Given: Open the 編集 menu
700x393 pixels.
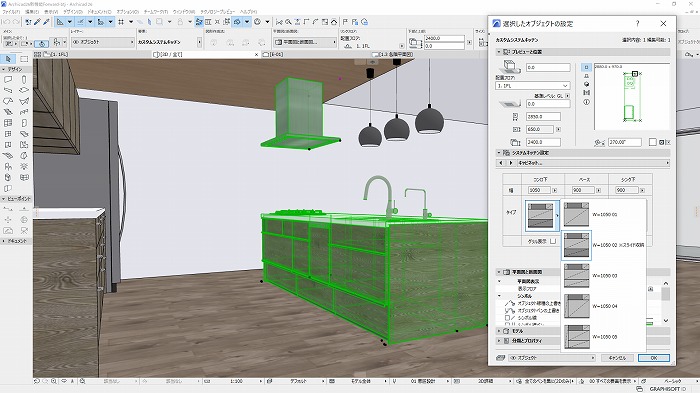Looking at the screenshot, I should [32, 12].
